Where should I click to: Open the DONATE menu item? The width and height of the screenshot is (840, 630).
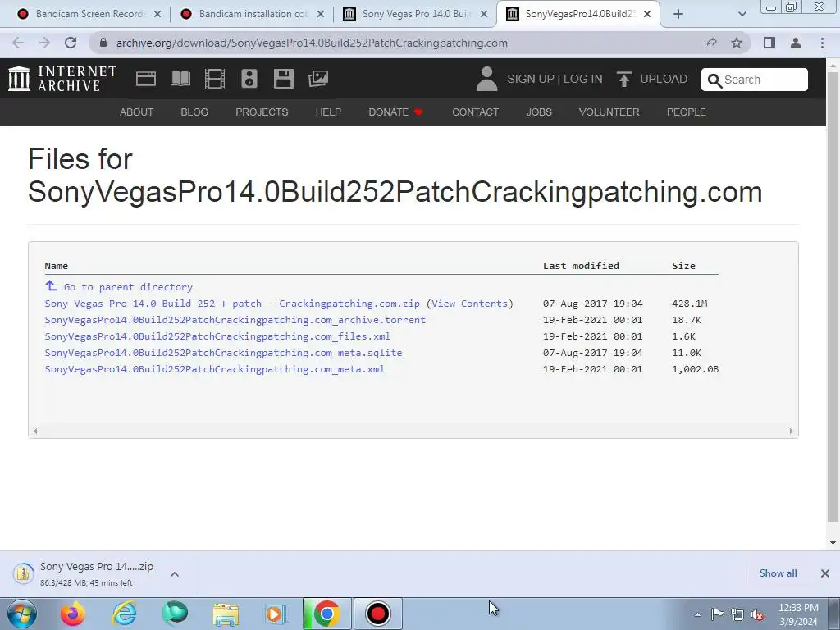click(x=395, y=112)
